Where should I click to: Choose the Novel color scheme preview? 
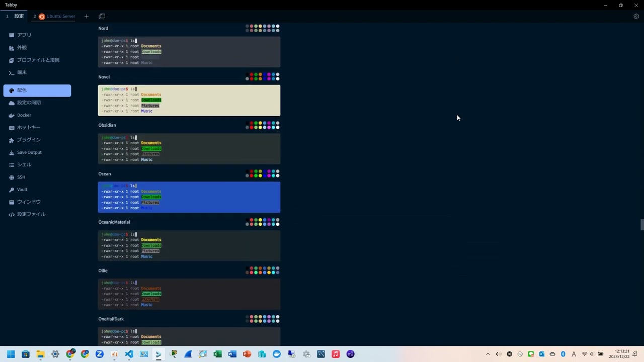pyautogui.click(x=189, y=101)
